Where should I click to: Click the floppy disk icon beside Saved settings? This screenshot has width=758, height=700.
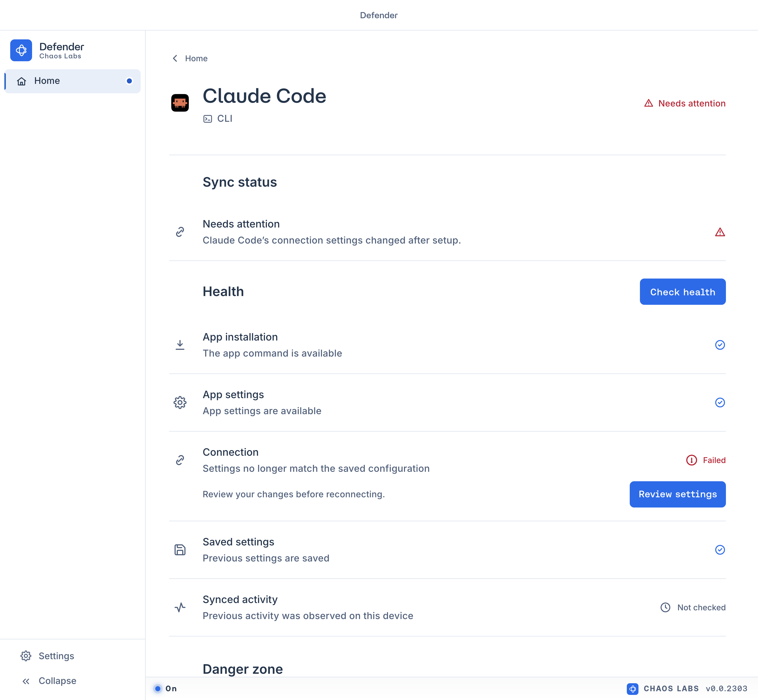pos(180,550)
